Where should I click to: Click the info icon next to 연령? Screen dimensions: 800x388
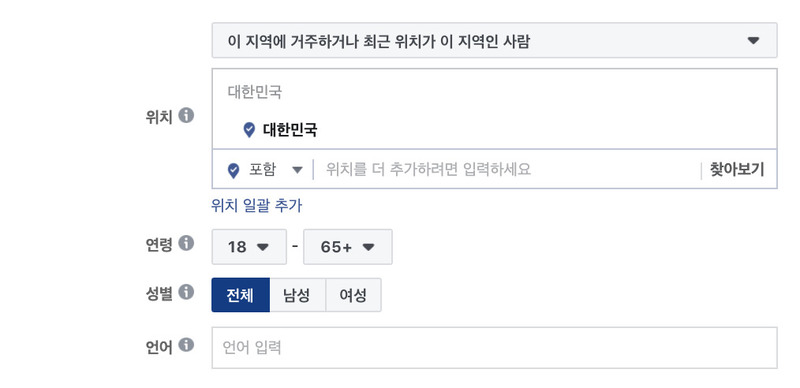(186, 243)
